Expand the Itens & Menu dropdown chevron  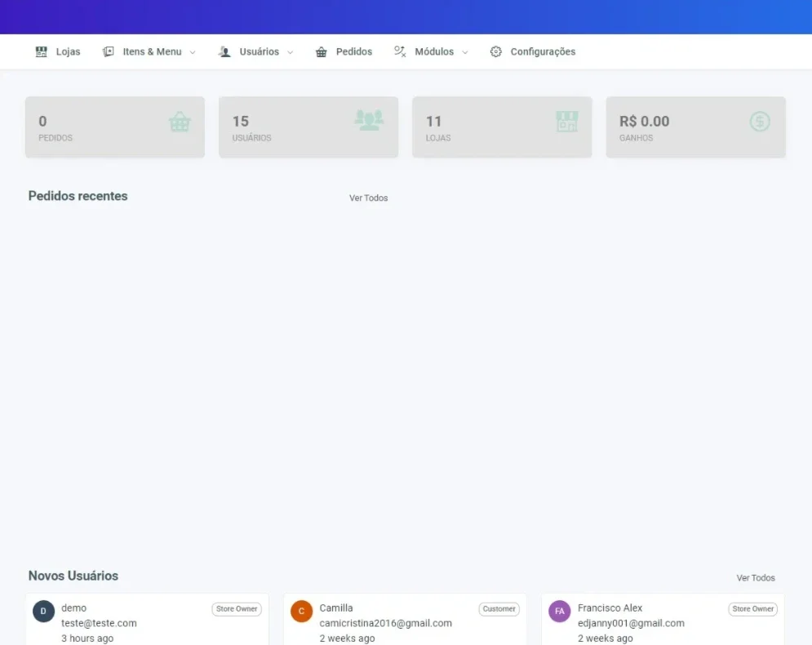(193, 52)
